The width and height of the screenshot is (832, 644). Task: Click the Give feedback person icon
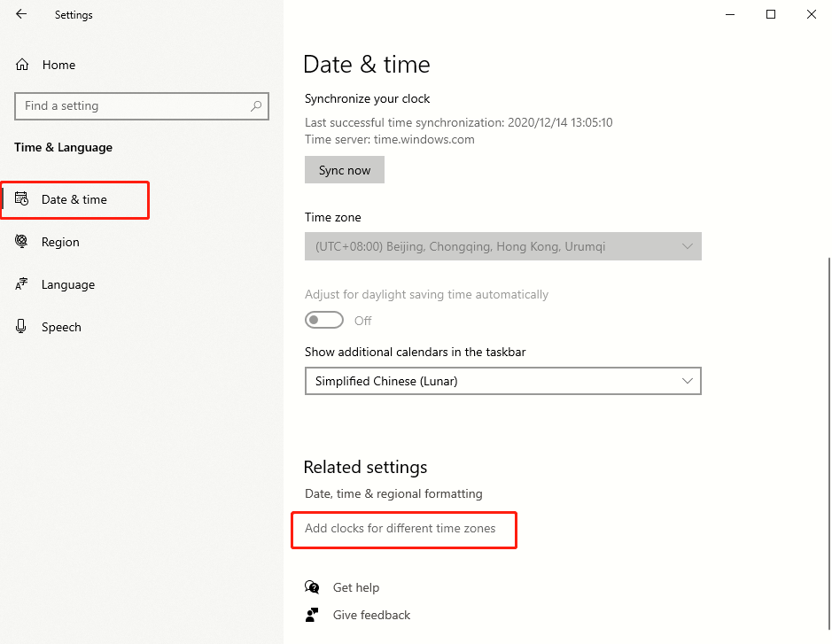[x=312, y=615]
